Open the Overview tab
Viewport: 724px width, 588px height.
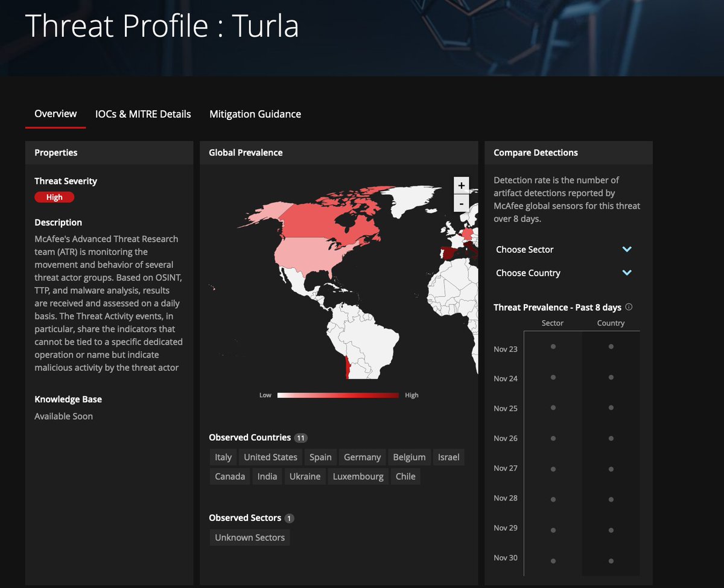(56, 113)
